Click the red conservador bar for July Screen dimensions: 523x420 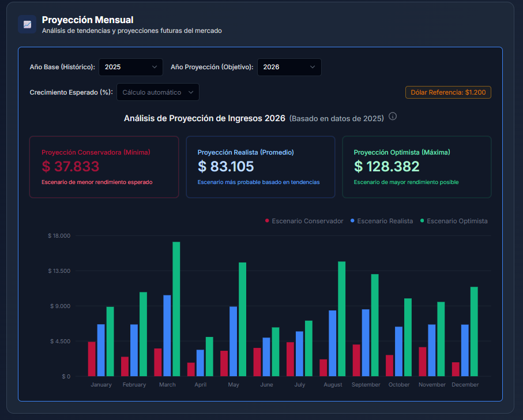tap(290, 359)
